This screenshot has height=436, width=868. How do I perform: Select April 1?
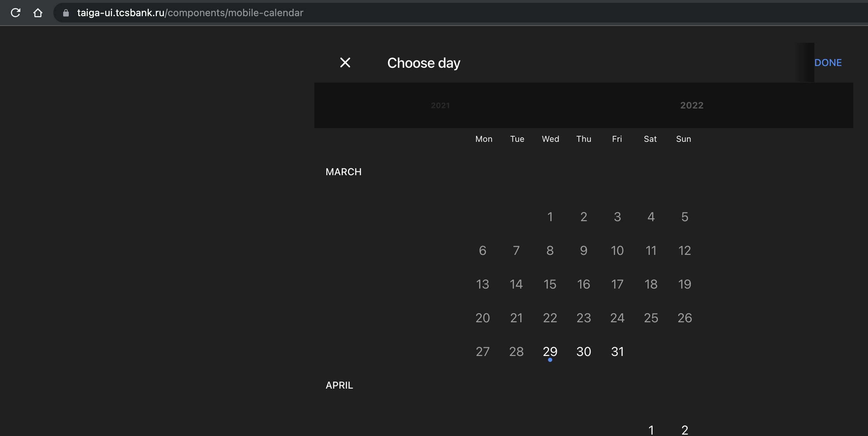click(x=650, y=430)
